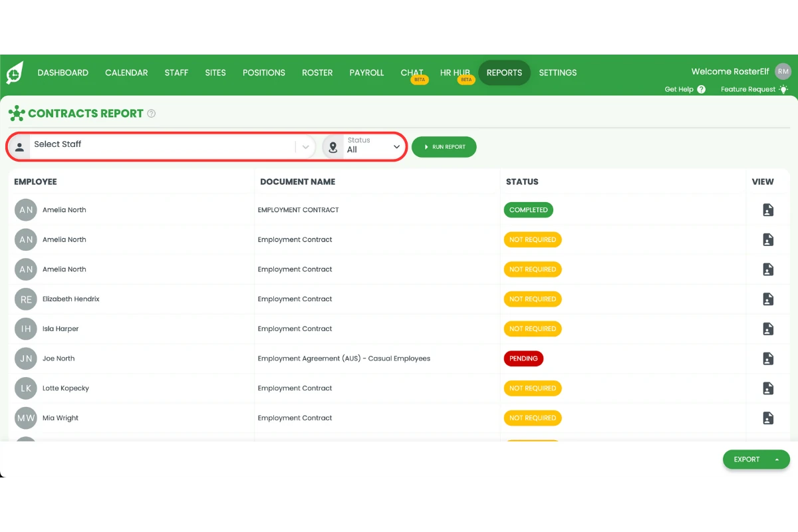The height and width of the screenshot is (532, 798).
Task: Click the Feature Request lightbulb icon
Action: [783, 89]
